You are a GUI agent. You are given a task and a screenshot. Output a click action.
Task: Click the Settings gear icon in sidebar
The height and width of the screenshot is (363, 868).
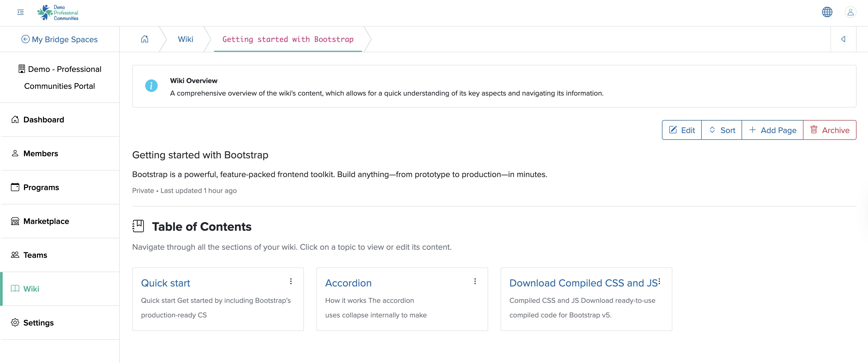(15, 323)
